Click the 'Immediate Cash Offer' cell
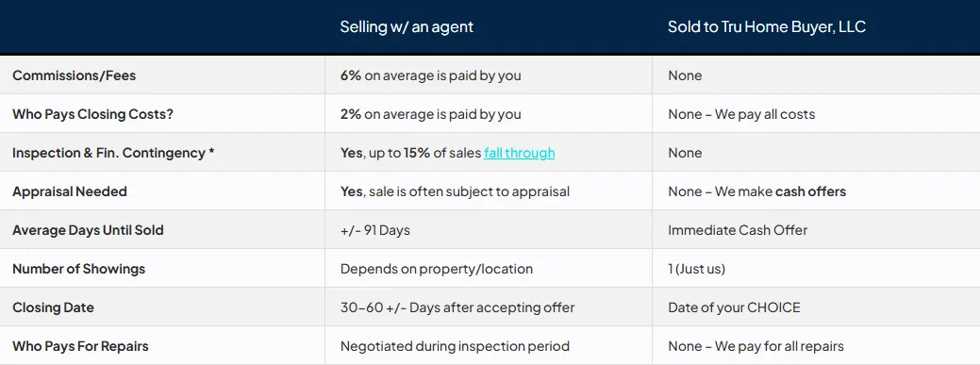Screen dimensions: 980x365 pos(738,230)
